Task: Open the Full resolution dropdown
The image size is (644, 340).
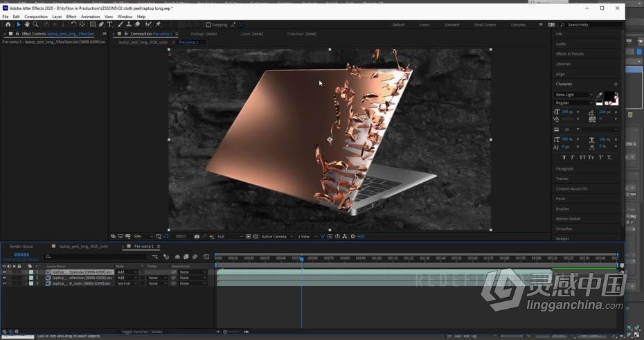Action: 229,237
